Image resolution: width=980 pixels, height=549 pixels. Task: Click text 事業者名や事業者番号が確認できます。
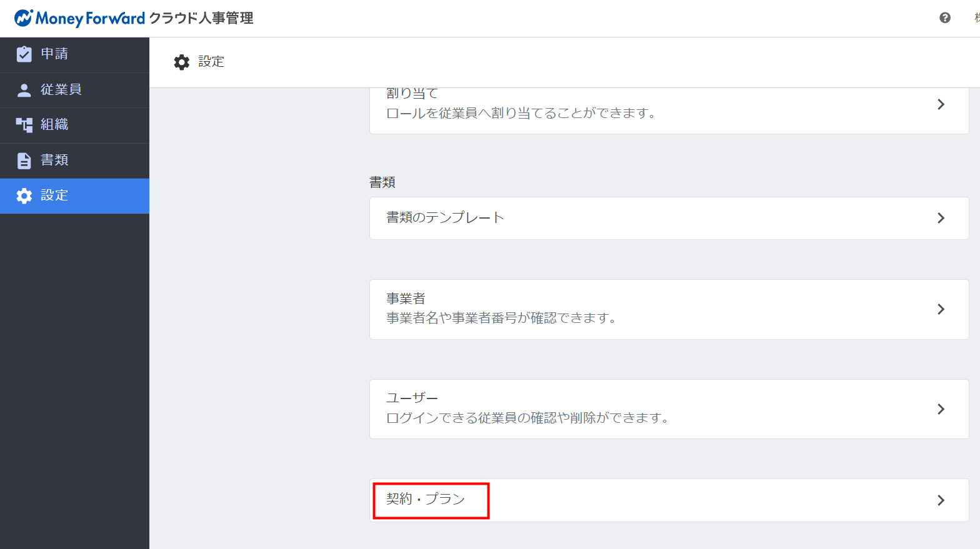point(502,318)
